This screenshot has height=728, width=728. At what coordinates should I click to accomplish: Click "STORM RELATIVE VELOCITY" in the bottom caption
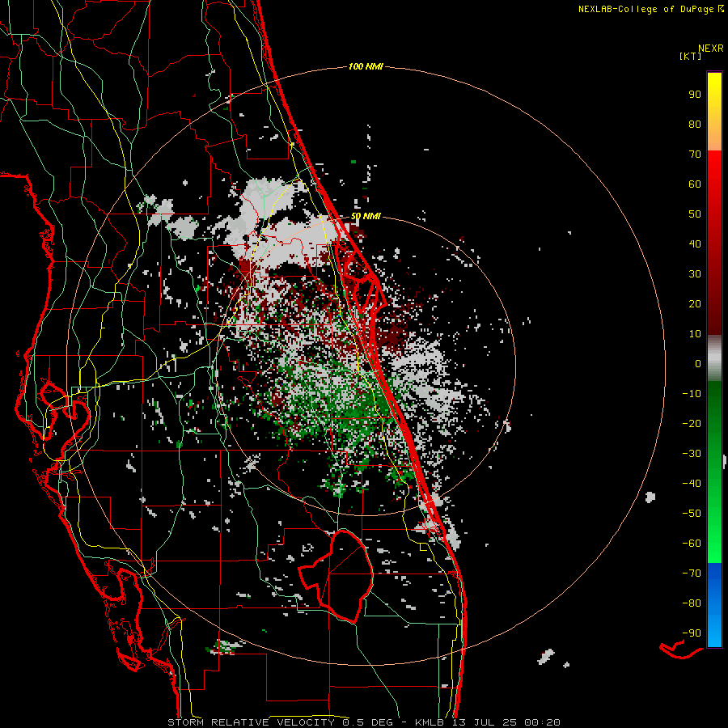click(252, 722)
